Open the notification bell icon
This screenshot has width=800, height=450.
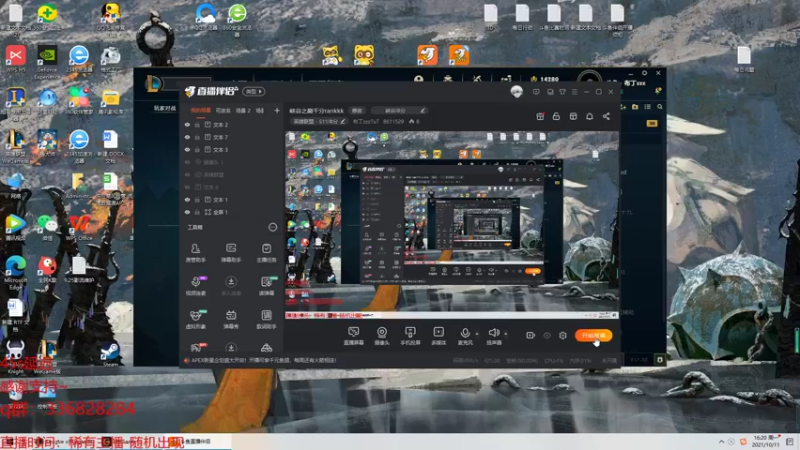click(x=589, y=116)
